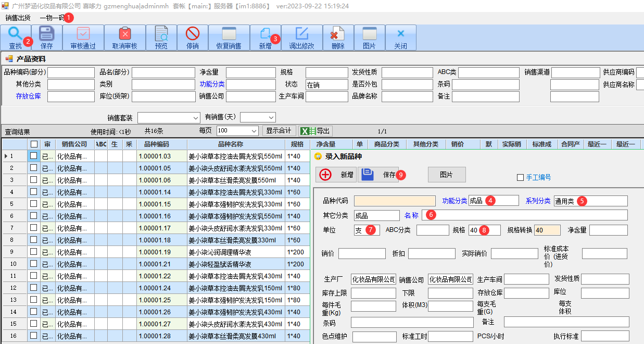Click 保存 in the 录入新品种 panel
The width and height of the screenshot is (644, 344).
(378, 175)
